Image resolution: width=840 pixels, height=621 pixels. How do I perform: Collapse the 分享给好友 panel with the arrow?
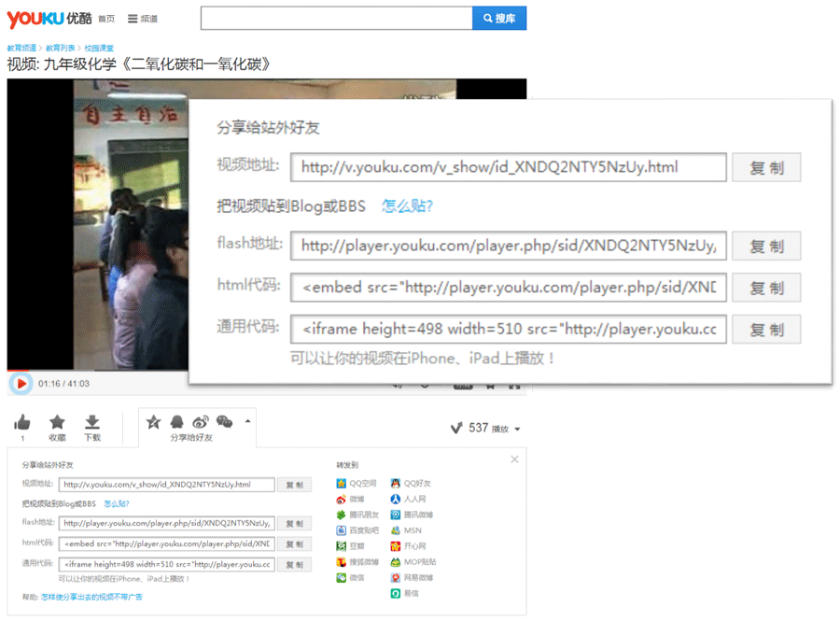247,421
